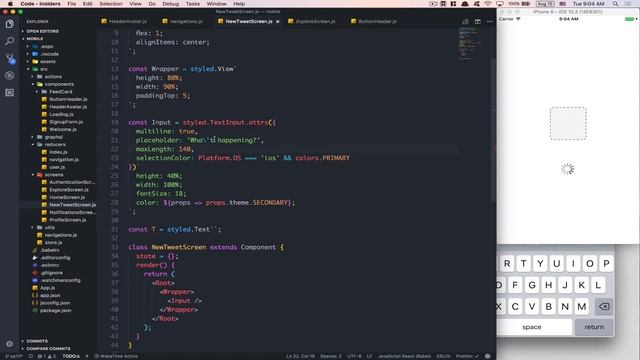Open the Edit menu
The height and width of the screenshot is (360, 640).
(x=88, y=4)
